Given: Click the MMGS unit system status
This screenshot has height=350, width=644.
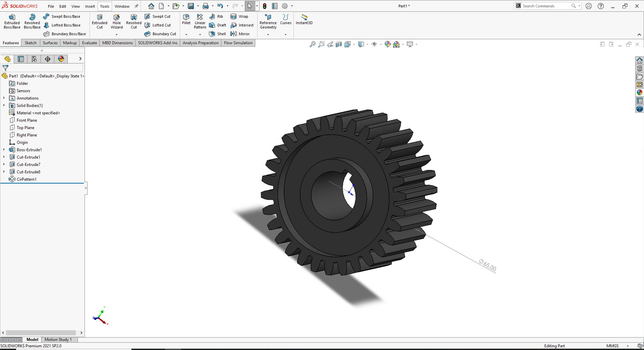Looking at the screenshot, I should pos(612,346).
